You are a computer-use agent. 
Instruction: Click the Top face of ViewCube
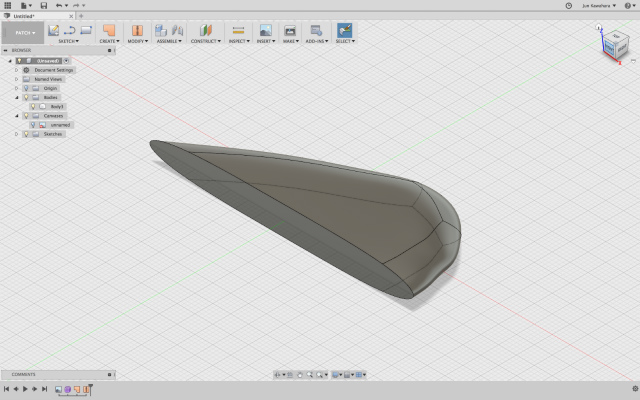pos(616,37)
